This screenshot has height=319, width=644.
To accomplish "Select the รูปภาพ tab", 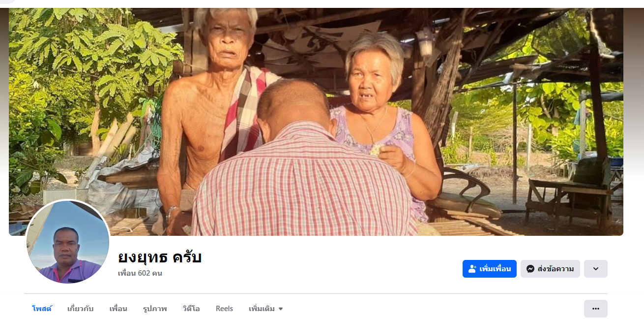I will 155,309.
